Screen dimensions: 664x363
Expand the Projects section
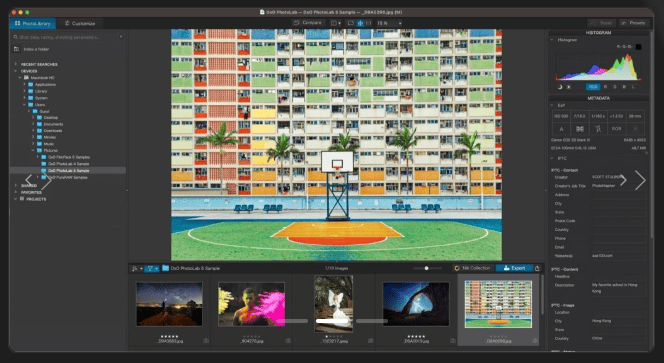16,199
